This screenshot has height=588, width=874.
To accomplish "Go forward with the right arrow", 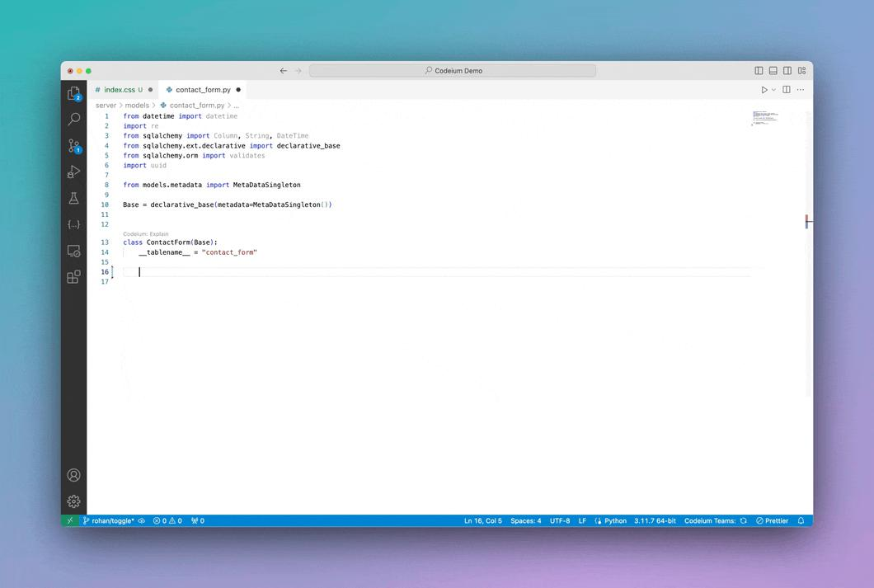I will (298, 71).
